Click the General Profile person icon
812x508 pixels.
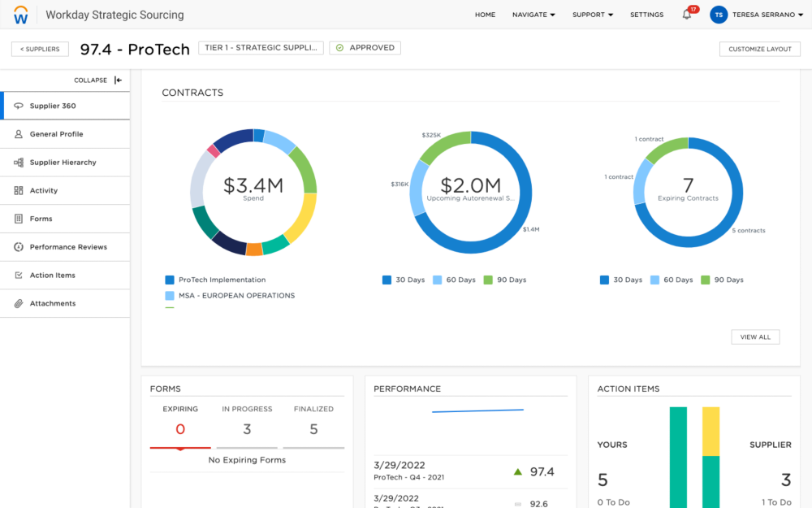(19, 134)
